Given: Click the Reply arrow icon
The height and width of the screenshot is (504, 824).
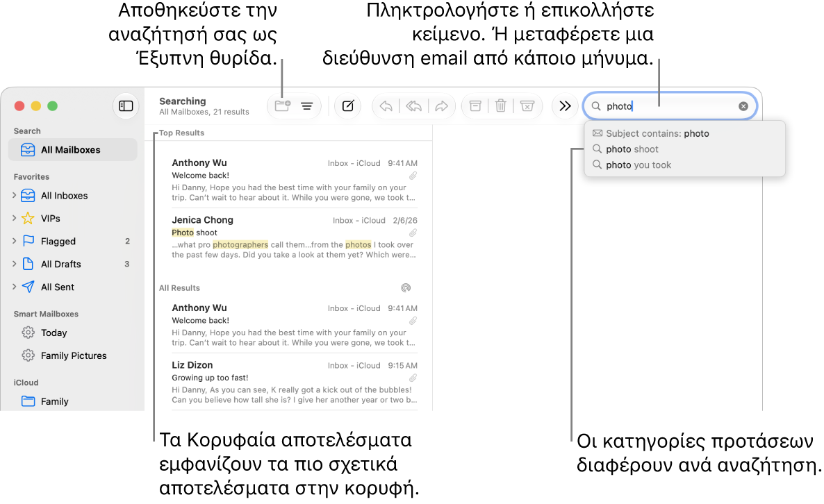Looking at the screenshot, I should tap(386, 106).
